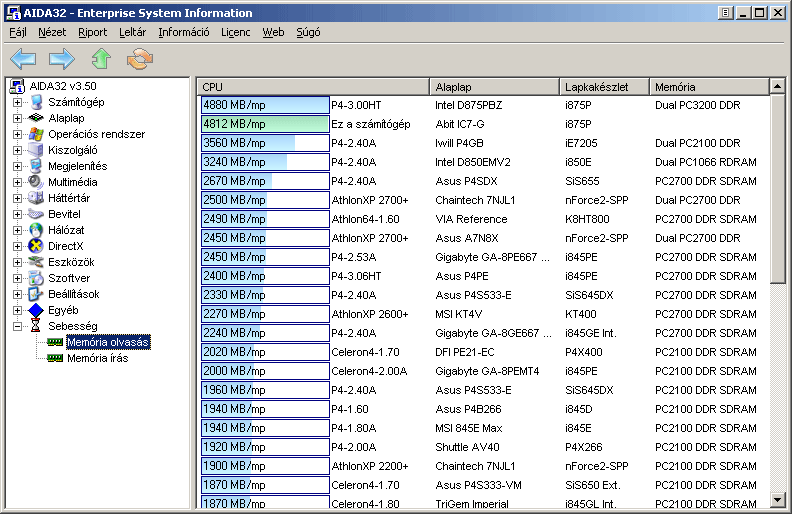Click the 'K8HT800' chipset cell

tap(587, 219)
